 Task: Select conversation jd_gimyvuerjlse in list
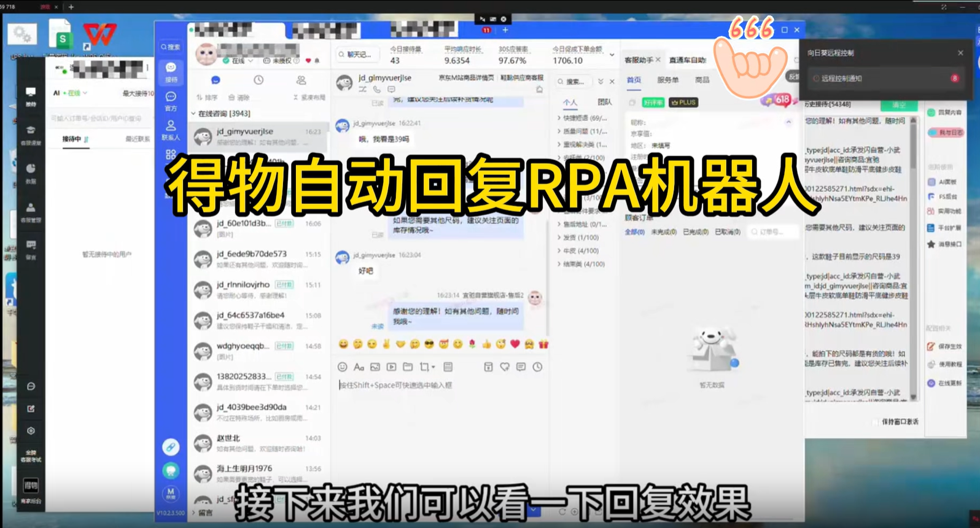(258, 136)
